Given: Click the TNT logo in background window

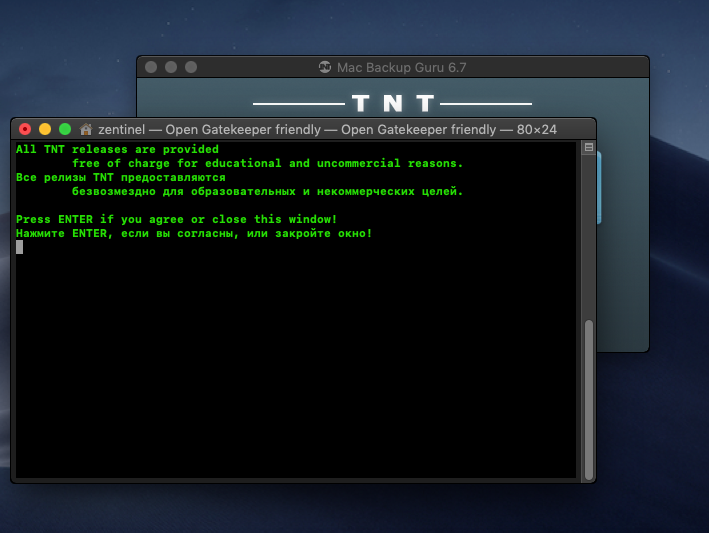Looking at the screenshot, I should pyautogui.click(x=392, y=103).
